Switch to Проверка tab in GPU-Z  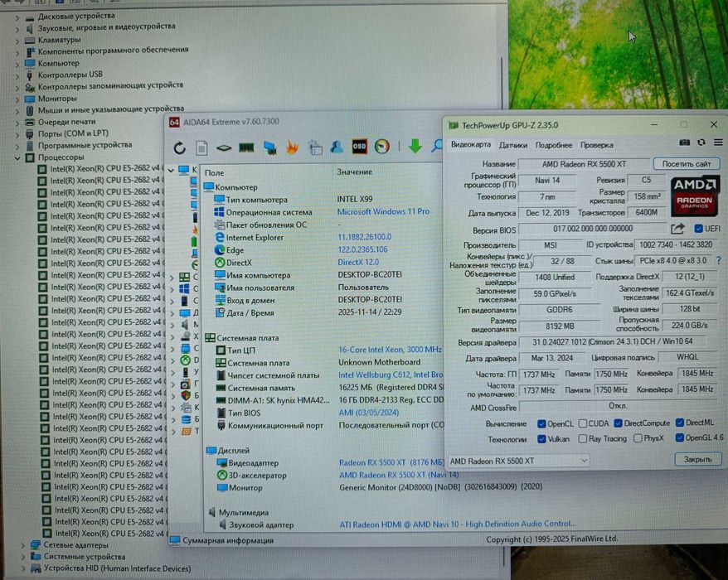[597, 145]
